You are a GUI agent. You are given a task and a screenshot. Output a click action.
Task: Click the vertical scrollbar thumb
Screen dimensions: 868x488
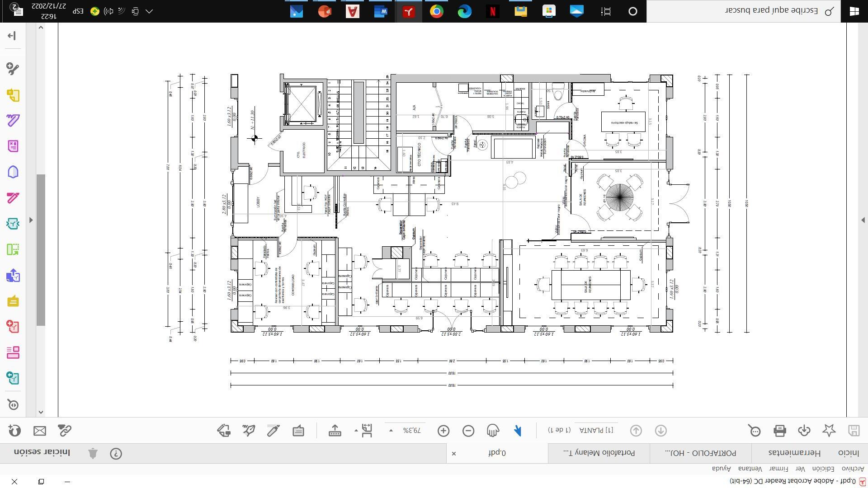(x=41, y=250)
